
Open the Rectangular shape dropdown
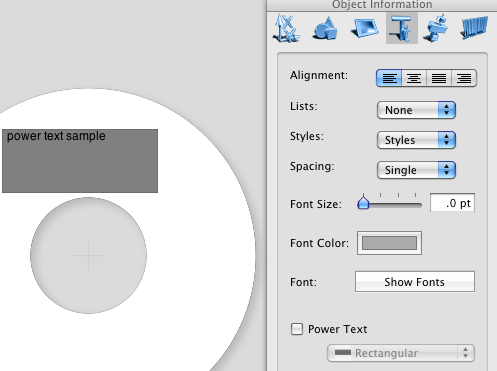point(401,353)
